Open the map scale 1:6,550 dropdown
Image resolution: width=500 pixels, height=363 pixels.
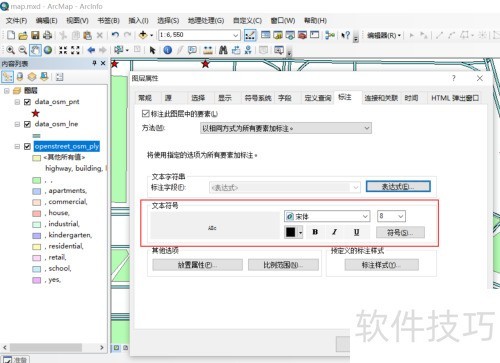[x=236, y=35]
